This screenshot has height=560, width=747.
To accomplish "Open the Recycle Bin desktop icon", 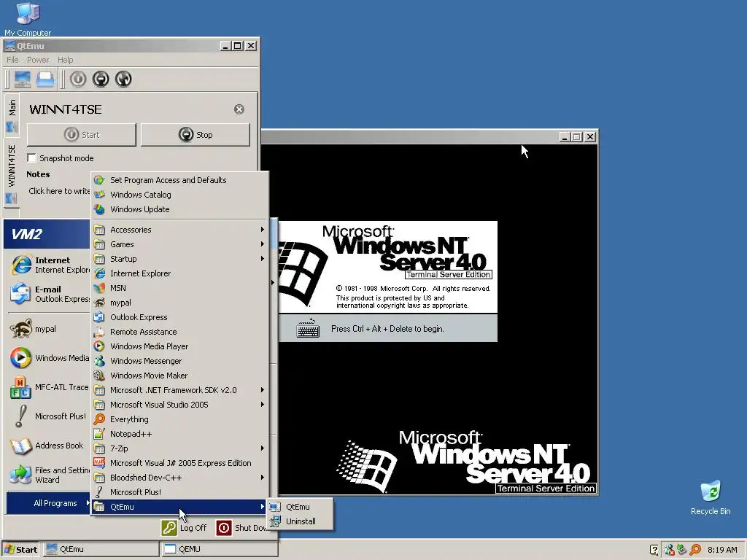I will coord(711,498).
